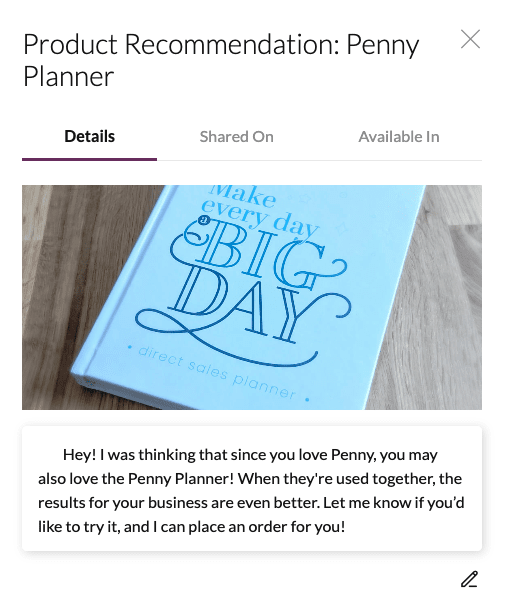This screenshot has width=507, height=606.
Task: Click the small round badge near BIG
Action: point(204,221)
